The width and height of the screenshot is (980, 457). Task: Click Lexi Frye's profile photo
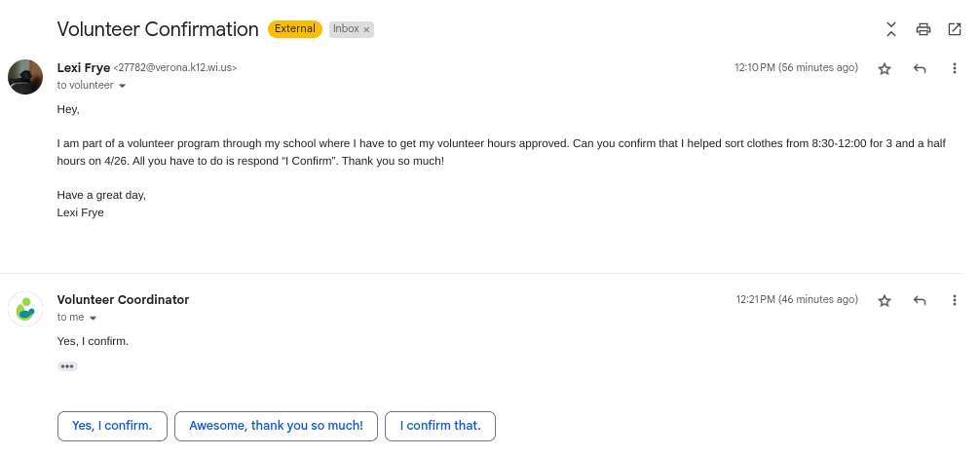click(x=25, y=76)
